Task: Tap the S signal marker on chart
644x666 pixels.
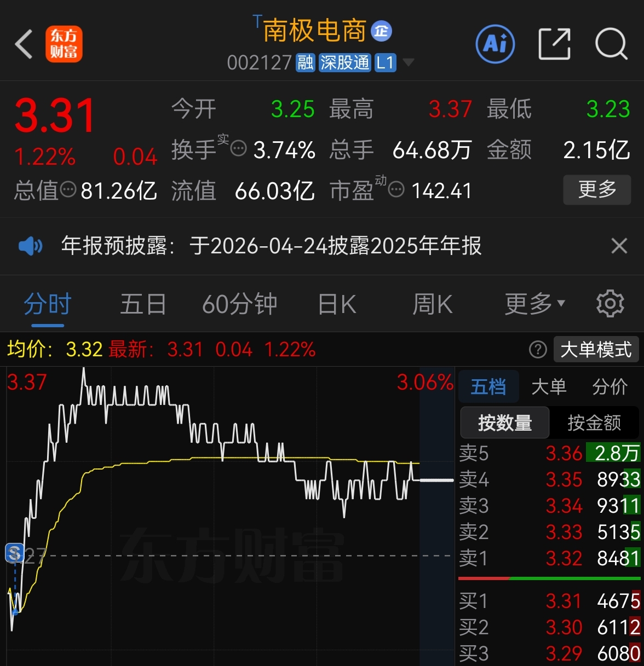Action: pyautogui.click(x=14, y=554)
